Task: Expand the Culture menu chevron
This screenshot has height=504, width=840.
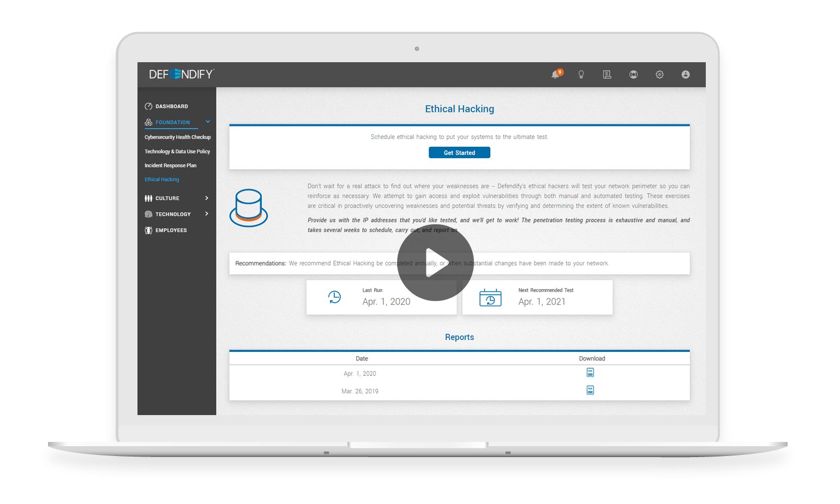Action: (x=207, y=198)
